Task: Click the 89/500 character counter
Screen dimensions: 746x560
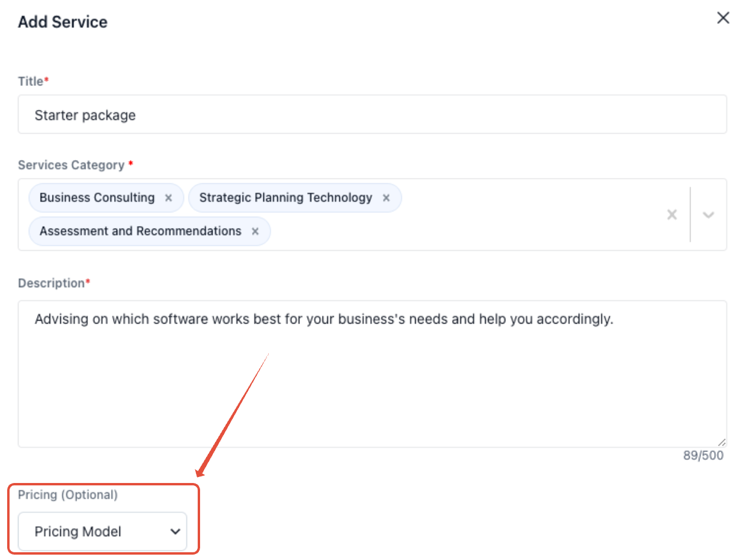Action: [703, 456]
